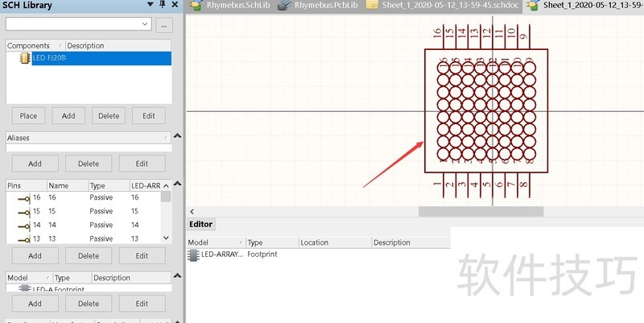Open the SCH Library panel dropdown menu
The height and width of the screenshot is (323, 644).
[151, 5]
